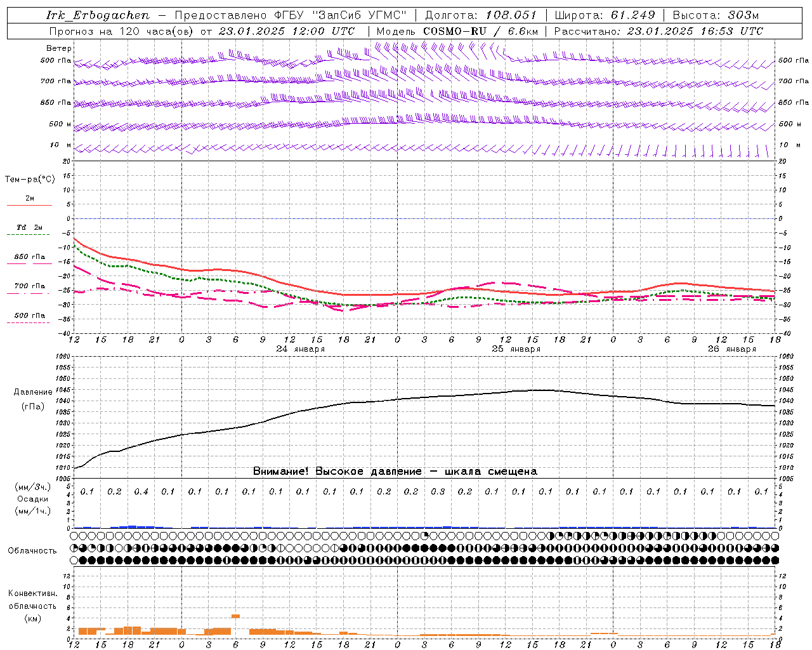The height and width of the screenshot is (650, 812).
Task: Click the '(мм/1ч.)' precipitation unit label
Action: coord(32,511)
